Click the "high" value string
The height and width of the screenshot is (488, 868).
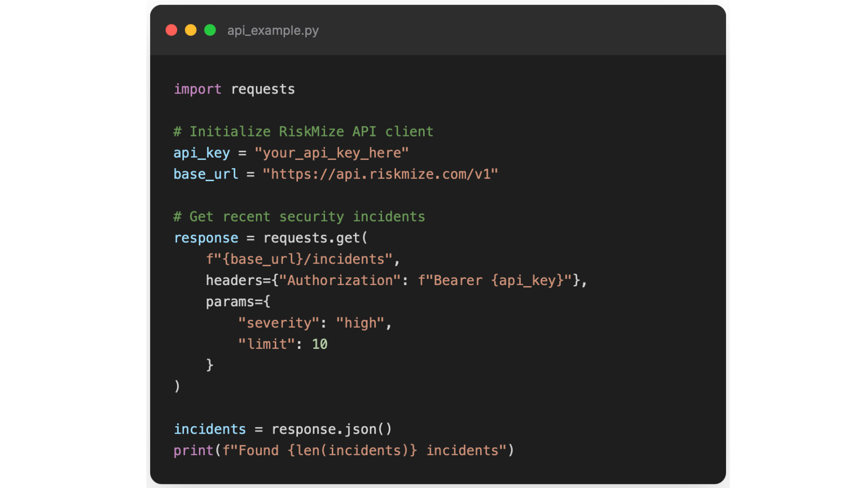(360, 323)
